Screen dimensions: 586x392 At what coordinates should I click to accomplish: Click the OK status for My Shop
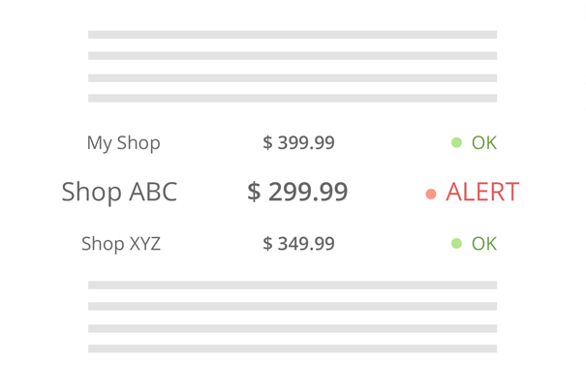point(484,142)
